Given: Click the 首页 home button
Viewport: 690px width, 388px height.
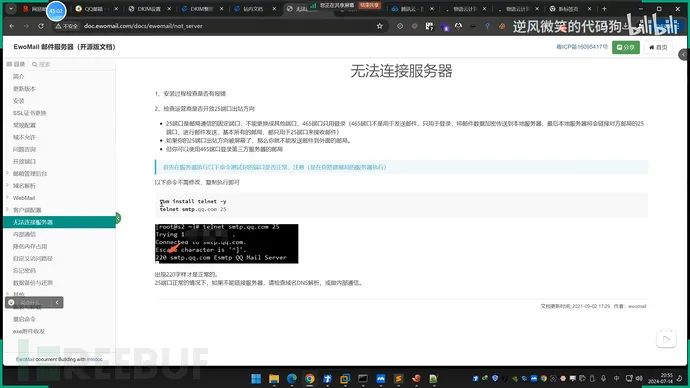Looking at the screenshot, I should [658, 47].
